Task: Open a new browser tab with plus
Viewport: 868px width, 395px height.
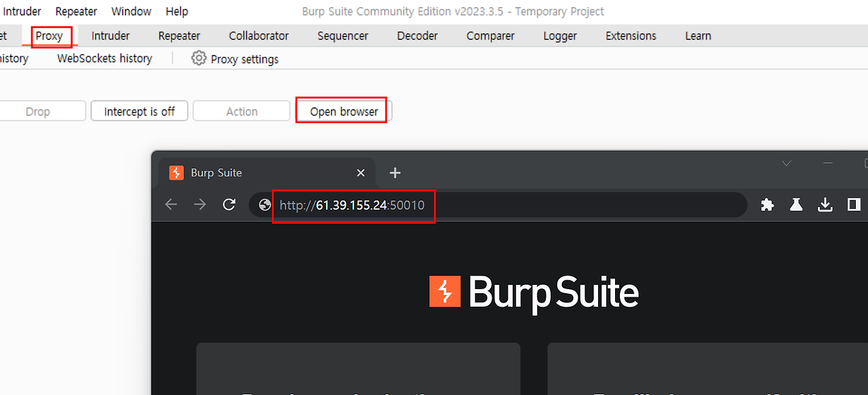Action: [x=395, y=173]
